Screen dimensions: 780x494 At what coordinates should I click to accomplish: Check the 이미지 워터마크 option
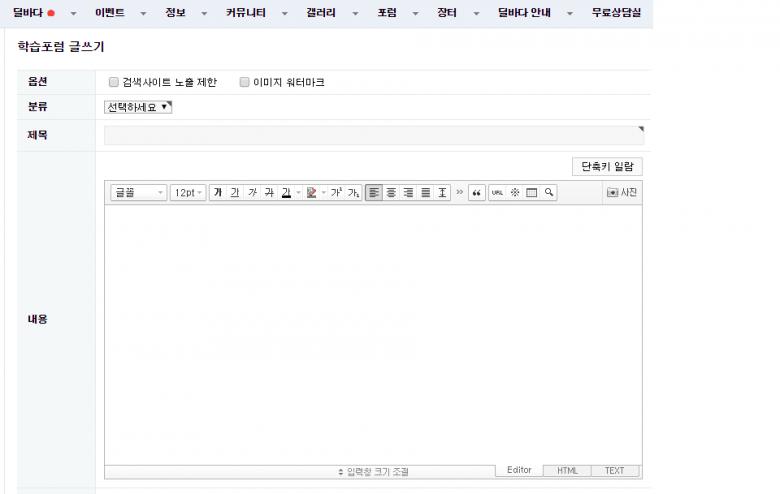pos(244,83)
